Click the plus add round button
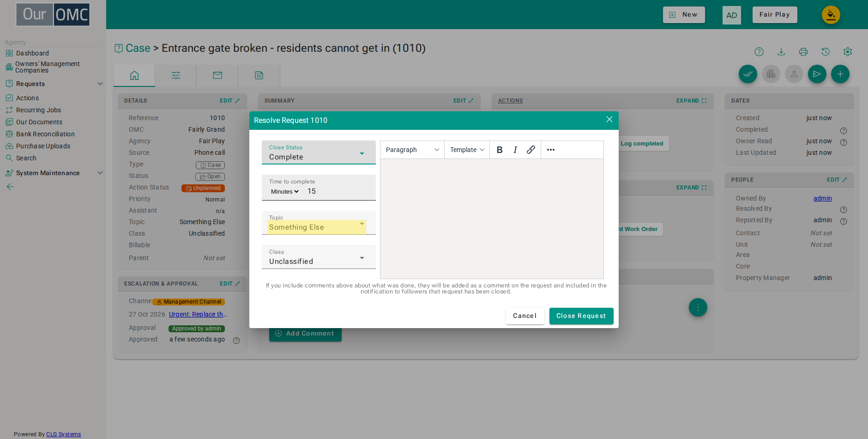The width and height of the screenshot is (868, 439). click(840, 74)
